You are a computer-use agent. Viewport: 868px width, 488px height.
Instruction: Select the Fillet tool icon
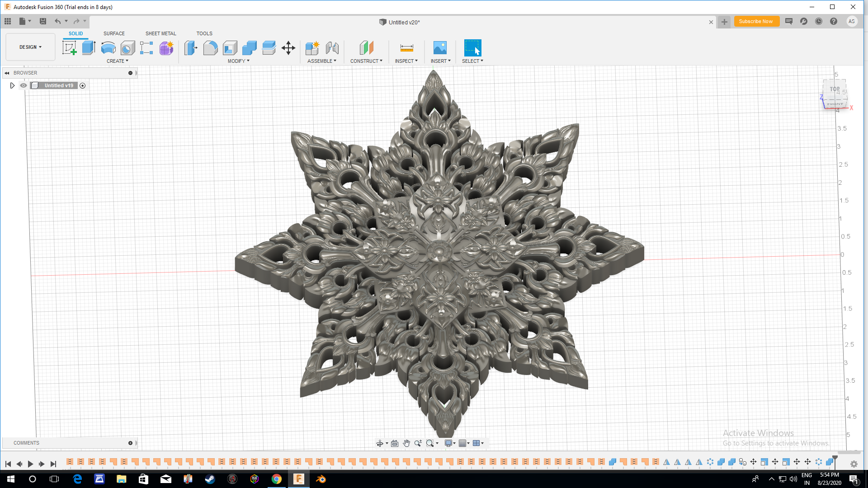[x=210, y=47]
